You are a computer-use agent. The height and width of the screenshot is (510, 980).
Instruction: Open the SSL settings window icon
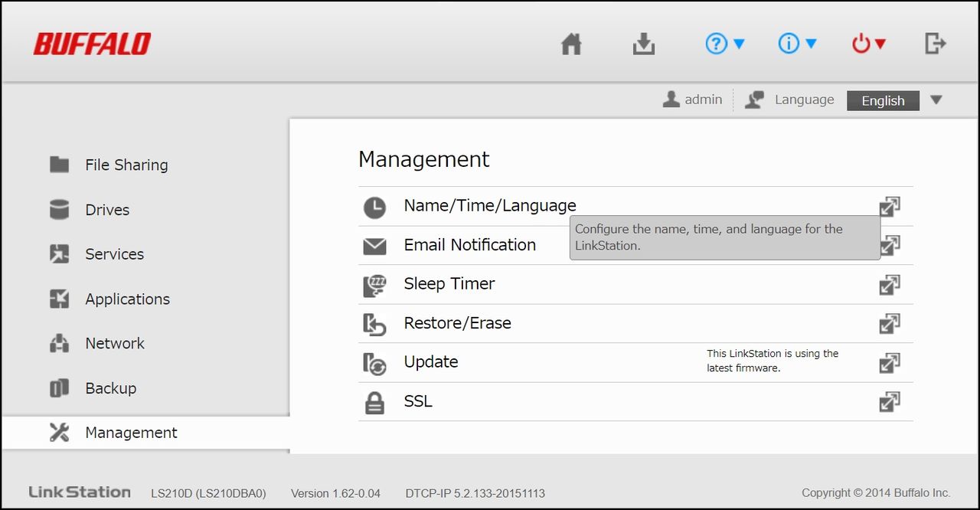coord(889,402)
